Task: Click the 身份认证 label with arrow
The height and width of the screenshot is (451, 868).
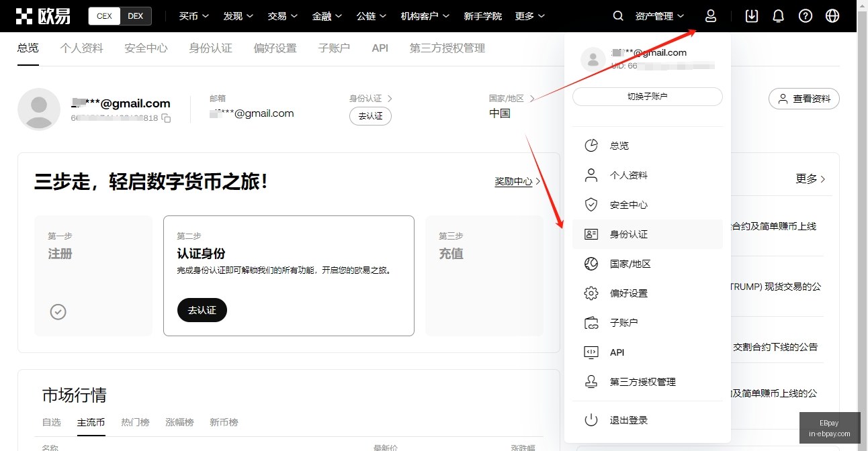Action: click(x=371, y=99)
